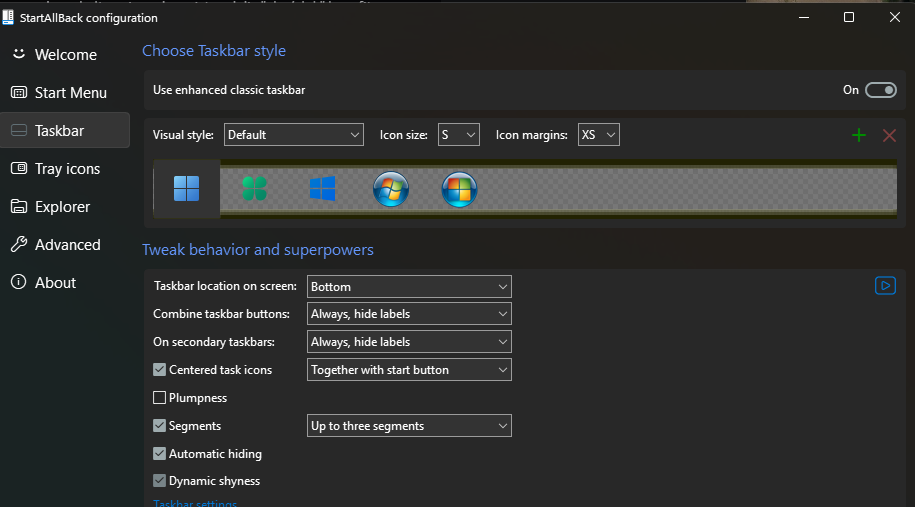
Task: Select the Taskbar section
Action: (x=65, y=130)
